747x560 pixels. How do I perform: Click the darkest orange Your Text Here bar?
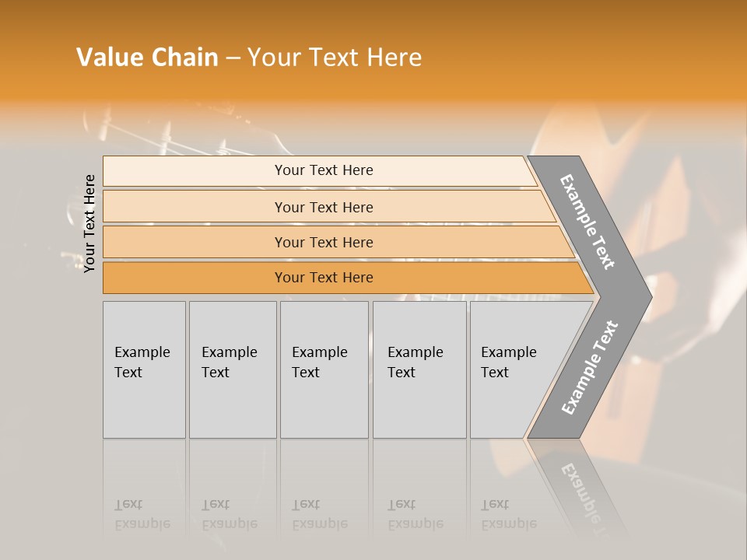(x=324, y=278)
